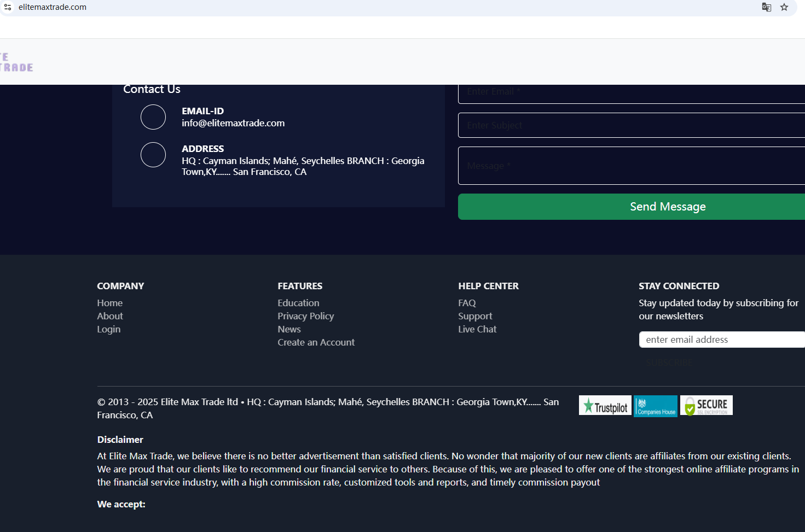Open Live Chat from Help Center

pos(477,329)
